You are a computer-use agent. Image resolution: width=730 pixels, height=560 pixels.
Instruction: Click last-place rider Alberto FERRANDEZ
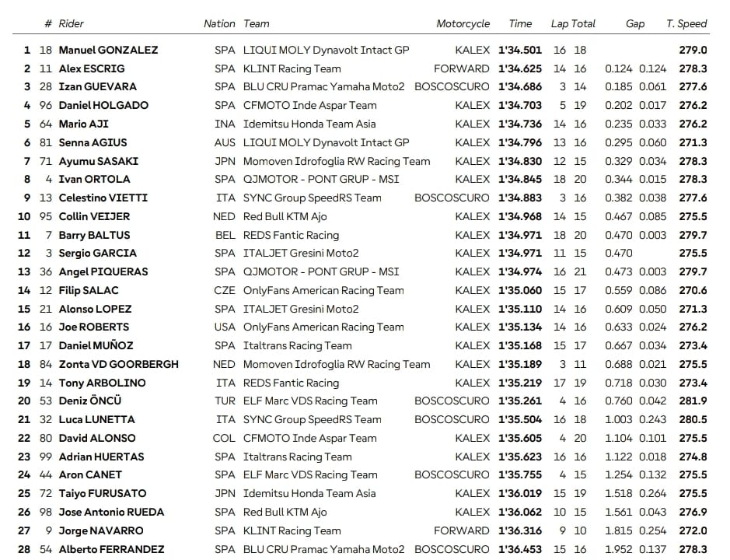[111, 549]
